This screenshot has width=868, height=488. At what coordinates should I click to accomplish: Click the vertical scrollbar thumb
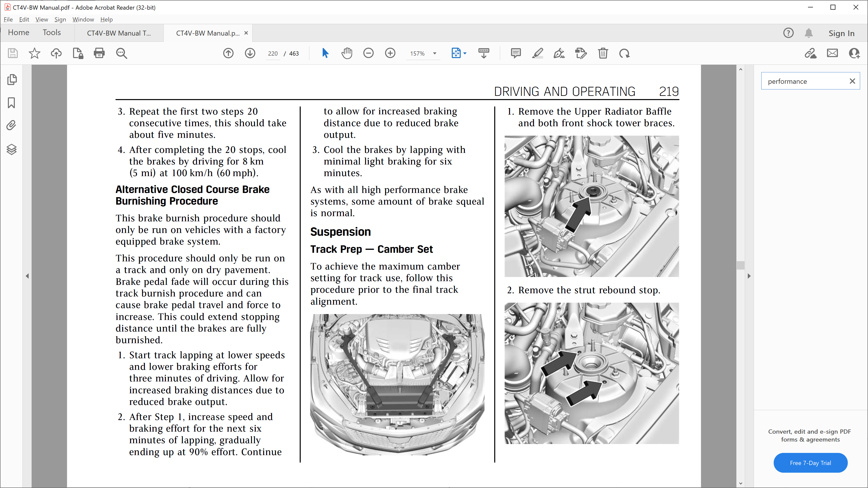pyautogui.click(x=740, y=265)
